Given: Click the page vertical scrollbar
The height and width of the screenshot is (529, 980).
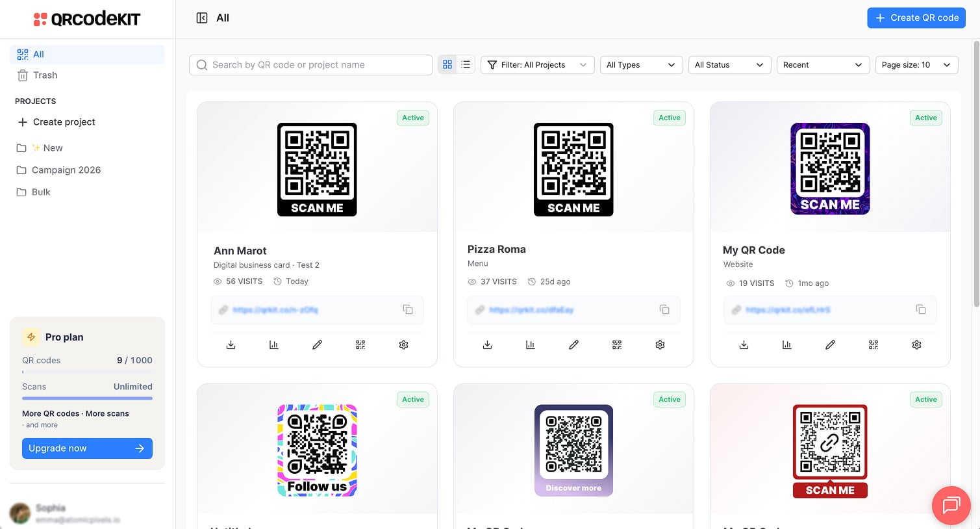Looking at the screenshot, I should point(976,174).
